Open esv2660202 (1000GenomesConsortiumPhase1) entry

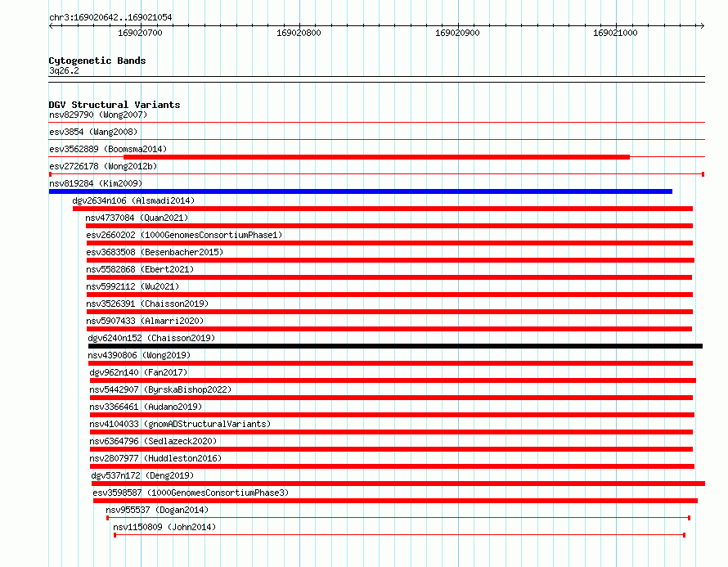(x=184, y=235)
